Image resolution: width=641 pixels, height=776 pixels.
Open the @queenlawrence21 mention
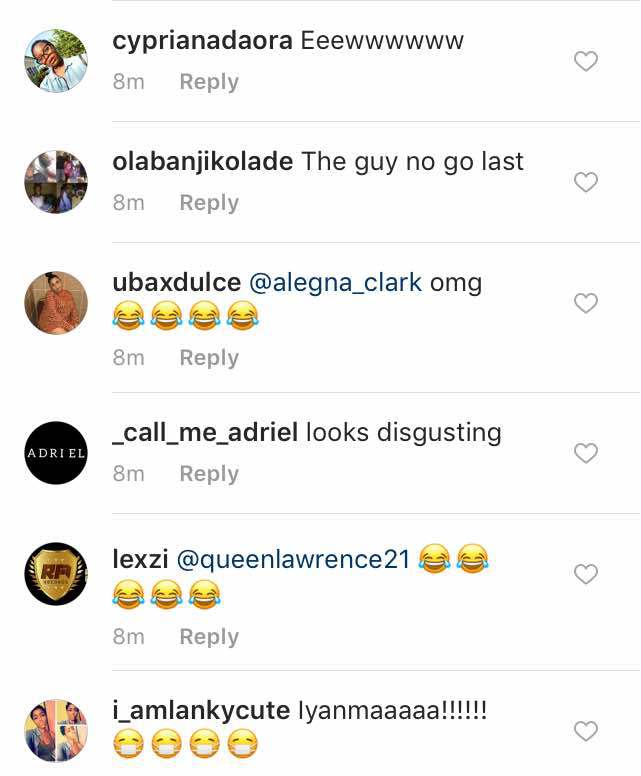[293, 560]
